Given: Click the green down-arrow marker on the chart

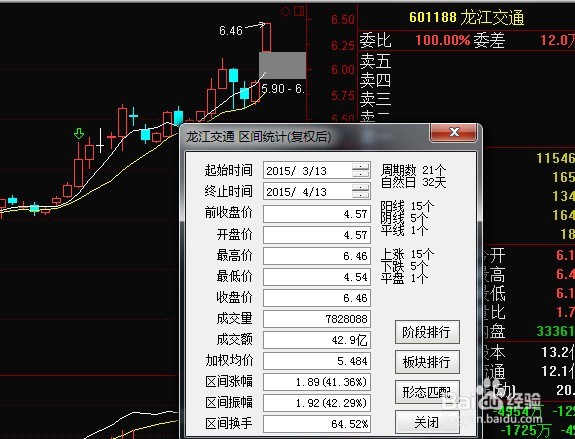Looking at the screenshot, I should pos(78,133).
